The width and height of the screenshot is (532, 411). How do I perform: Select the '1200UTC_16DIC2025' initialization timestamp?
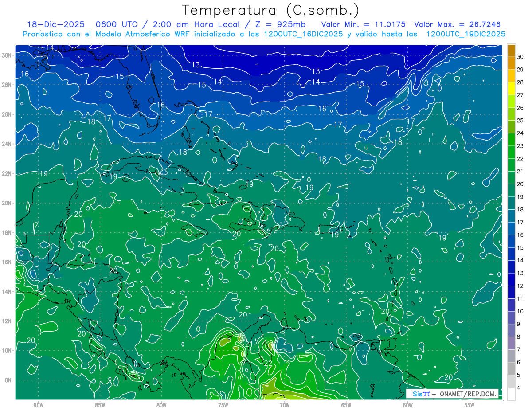(x=303, y=34)
